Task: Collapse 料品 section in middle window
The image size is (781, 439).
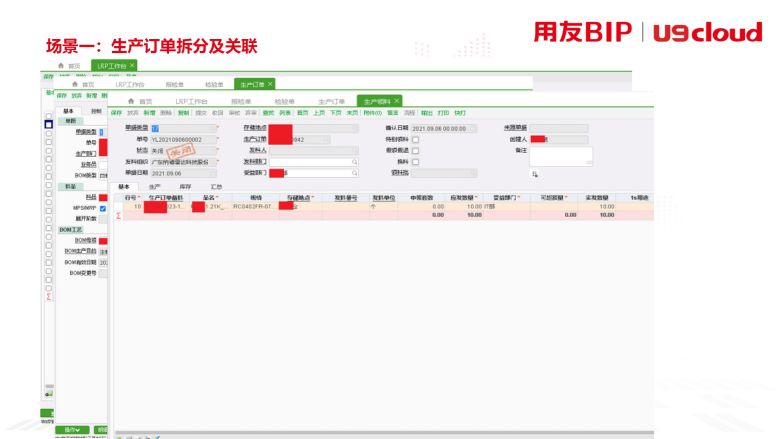Action: (x=71, y=186)
